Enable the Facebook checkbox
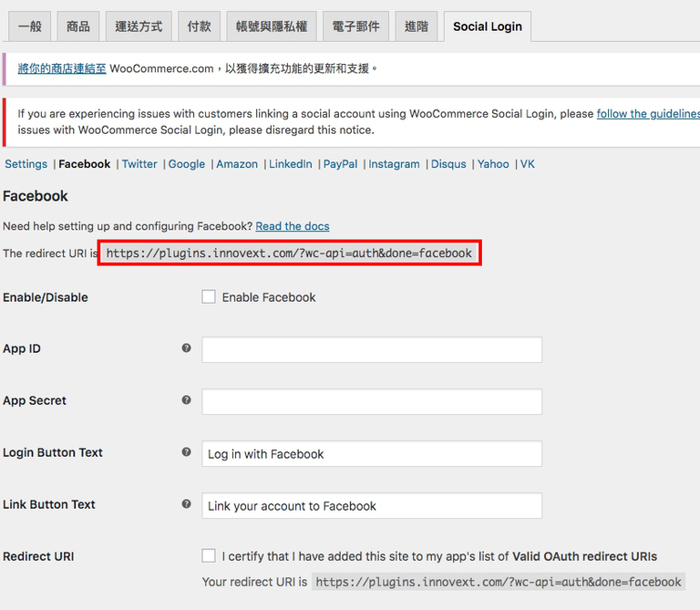The height and width of the screenshot is (610, 700). pos(209,297)
